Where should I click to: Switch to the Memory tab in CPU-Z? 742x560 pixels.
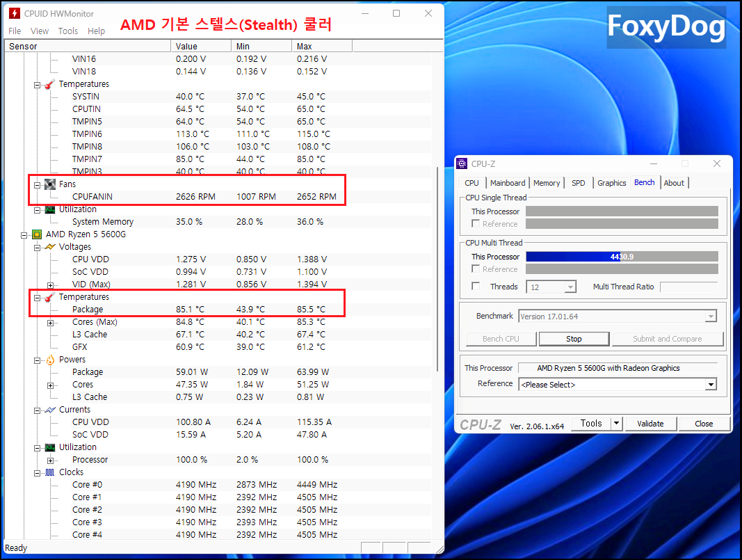[x=547, y=183]
